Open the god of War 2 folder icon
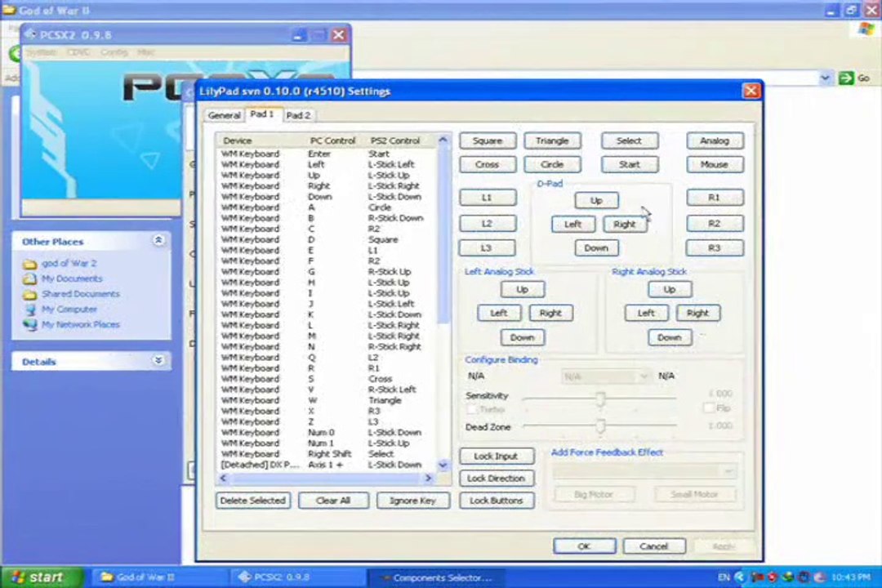 [30, 263]
